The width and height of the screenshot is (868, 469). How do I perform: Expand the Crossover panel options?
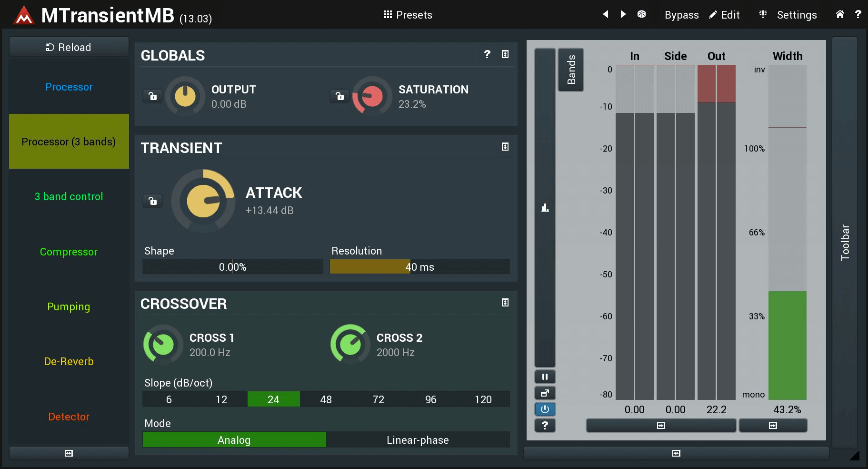505,303
